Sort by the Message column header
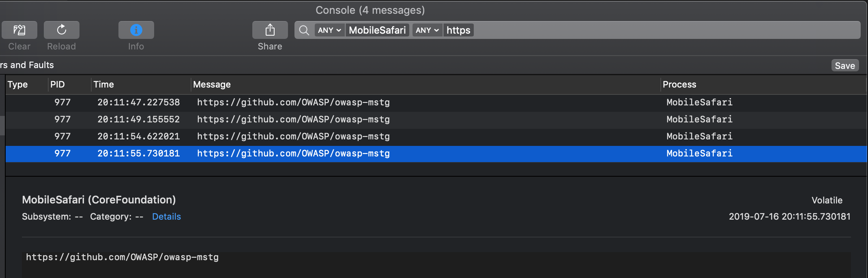Screen dimensions: 868x278 point(212,85)
